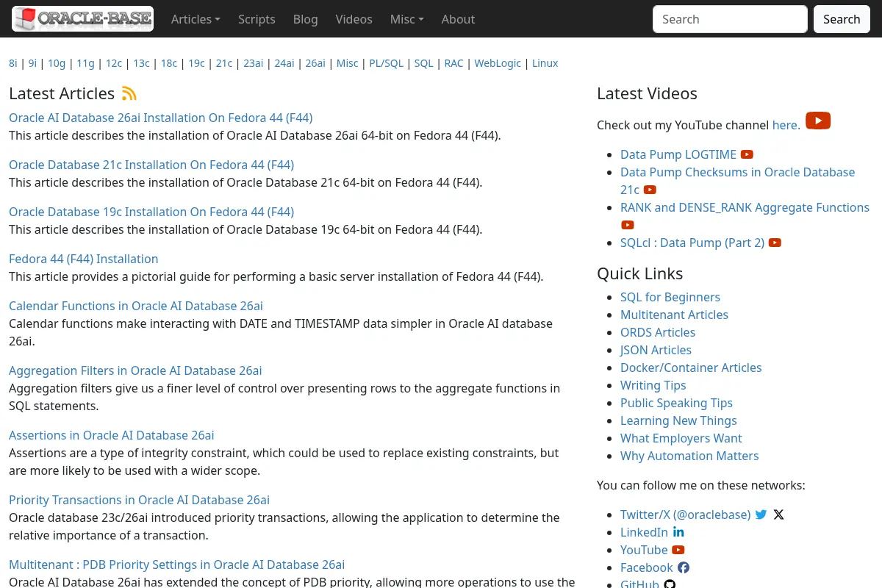
Task: Click the GitHub icon
Action: pyautogui.click(x=669, y=584)
